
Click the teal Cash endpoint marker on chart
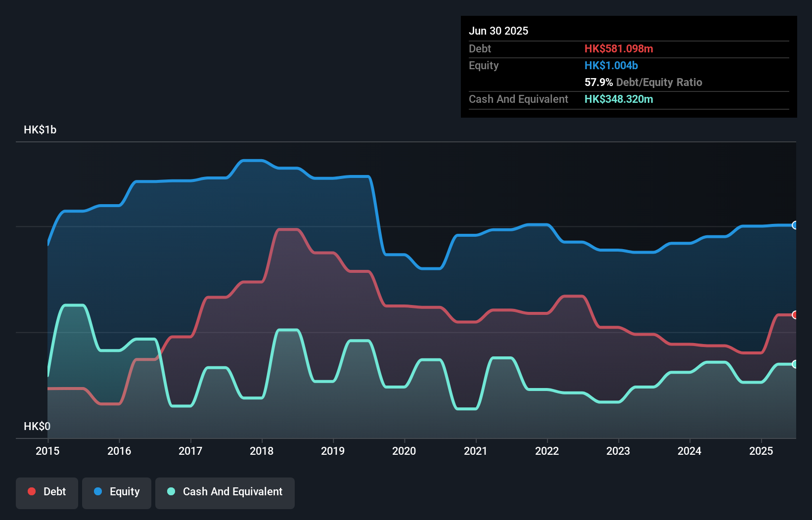point(795,364)
